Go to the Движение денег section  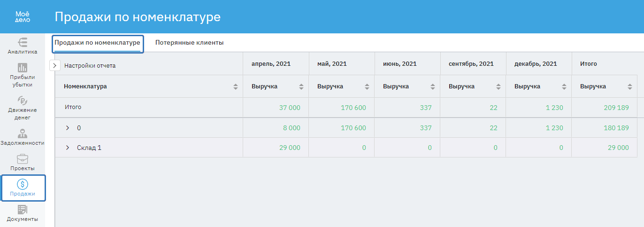click(23, 108)
